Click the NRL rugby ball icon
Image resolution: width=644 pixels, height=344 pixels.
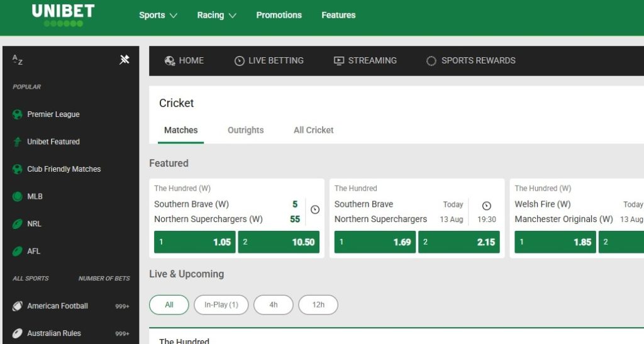pos(17,224)
